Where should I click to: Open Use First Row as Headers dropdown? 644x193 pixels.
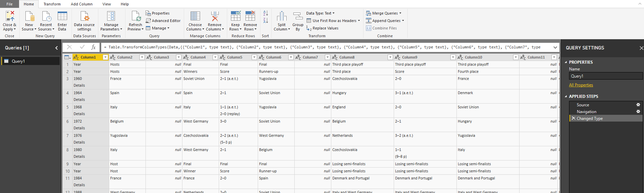(333, 21)
